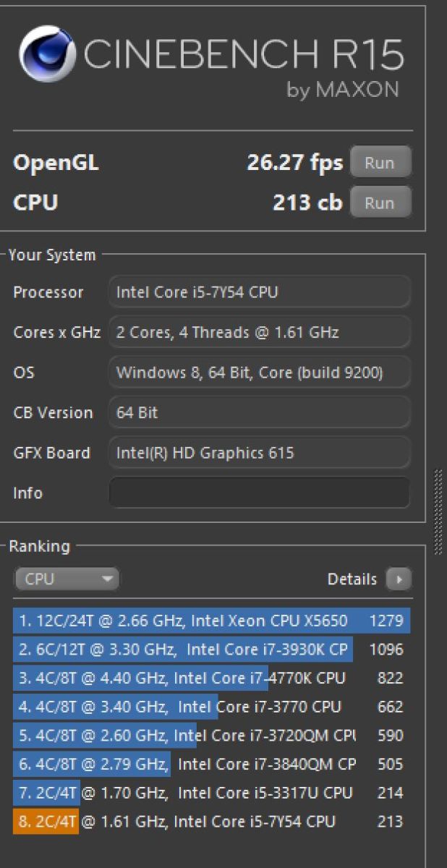Select the Processor field showing i5-7Y54
This screenshot has height=868, width=447.
coord(259,292)
